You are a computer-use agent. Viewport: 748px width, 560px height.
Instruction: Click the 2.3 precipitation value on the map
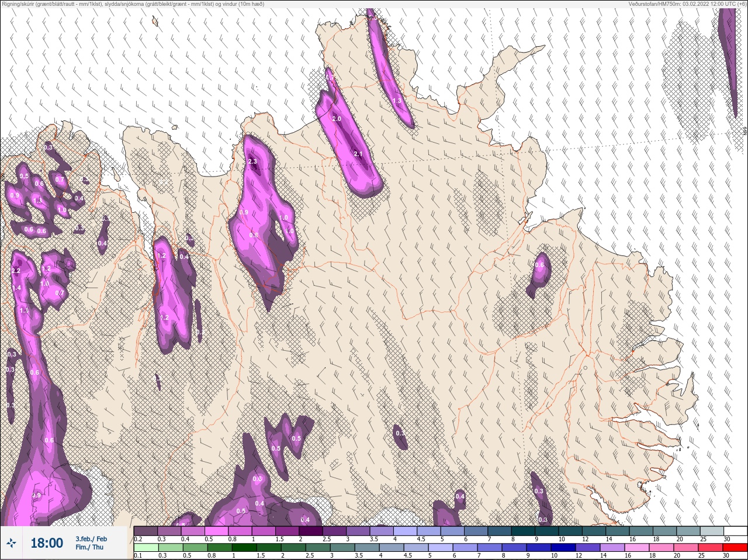pos(252,162)
